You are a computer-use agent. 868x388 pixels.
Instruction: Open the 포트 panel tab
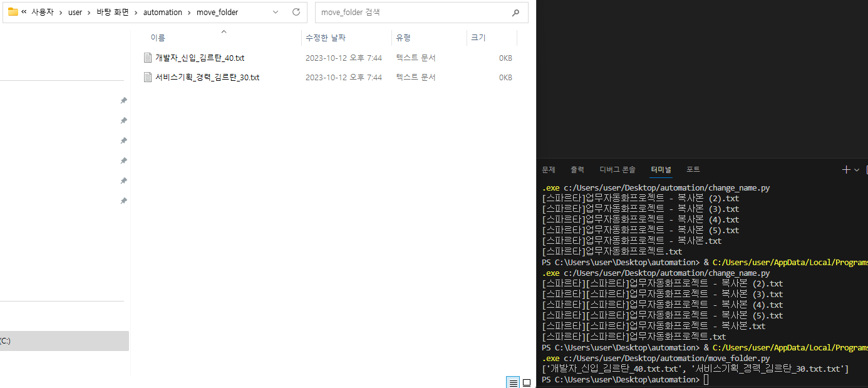click(693, 170)
